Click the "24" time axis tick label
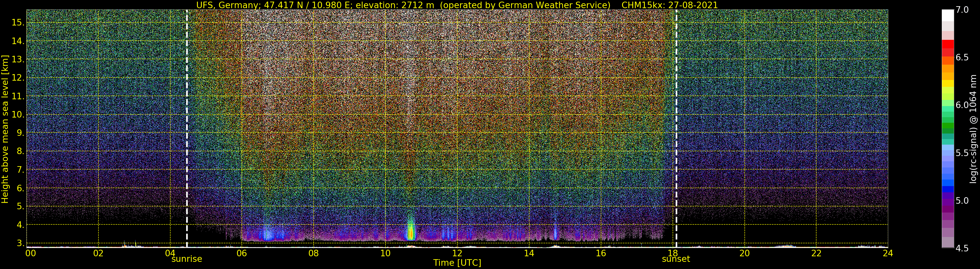This screenshot has width=980, height=269. tap(888, 253)
